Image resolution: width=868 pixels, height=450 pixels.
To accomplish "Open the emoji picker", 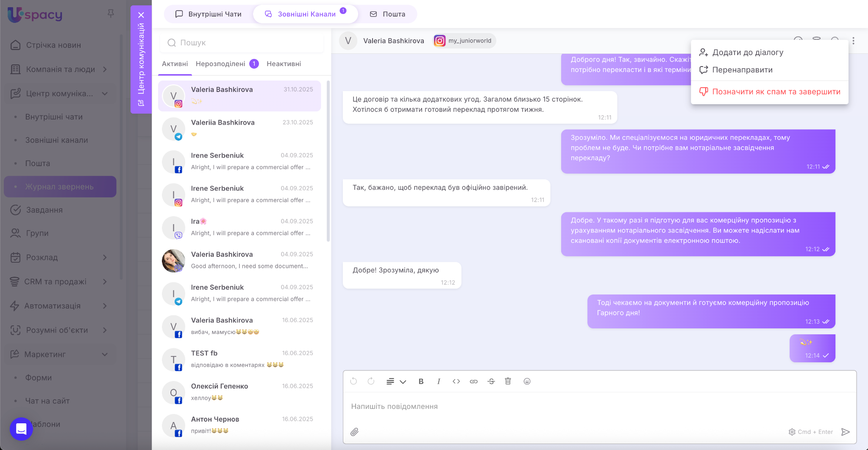I will click(527, 381).
